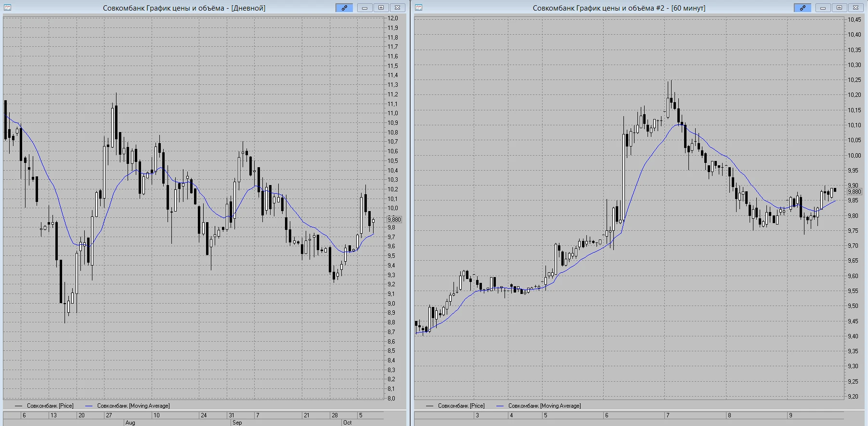Click the 27 date label on the daily time axis

pyautogui.click(x=109, y=415)
